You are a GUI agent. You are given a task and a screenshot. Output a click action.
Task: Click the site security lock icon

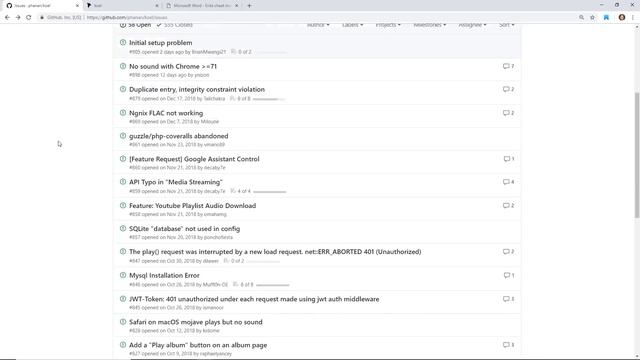coord(42,18)
